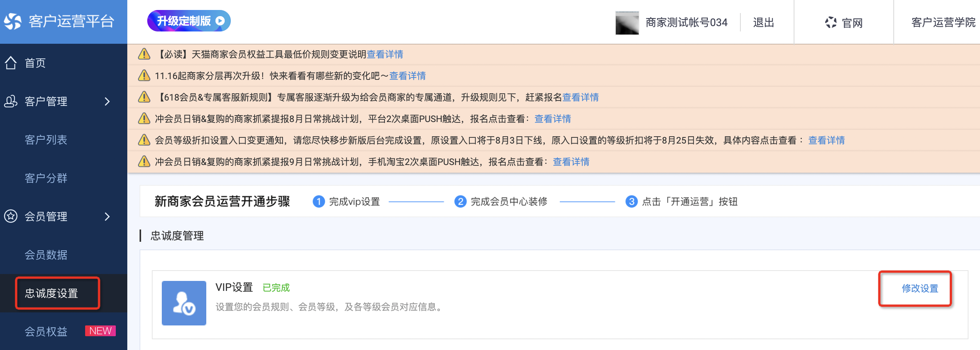Click the play arrow icon on 升级定制版

click(220, 21)
